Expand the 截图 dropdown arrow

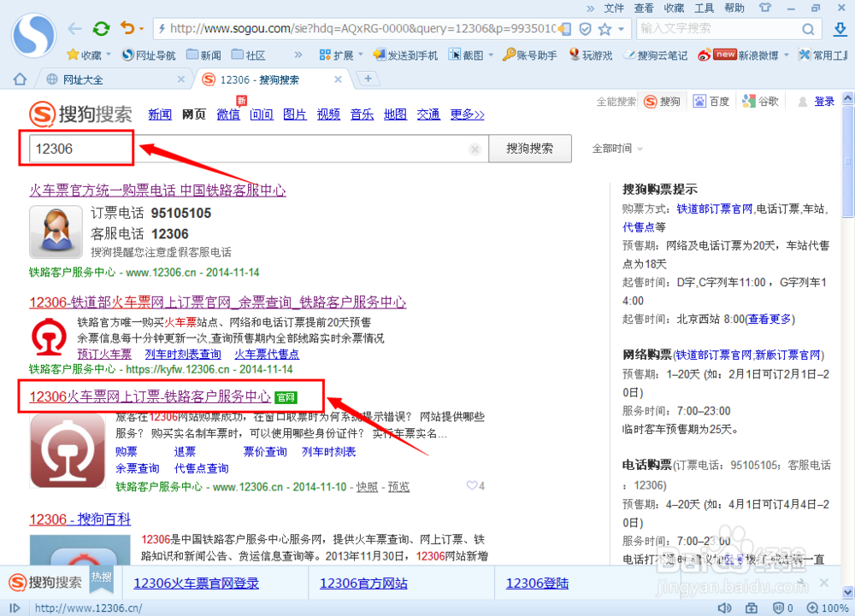point(491,55)
